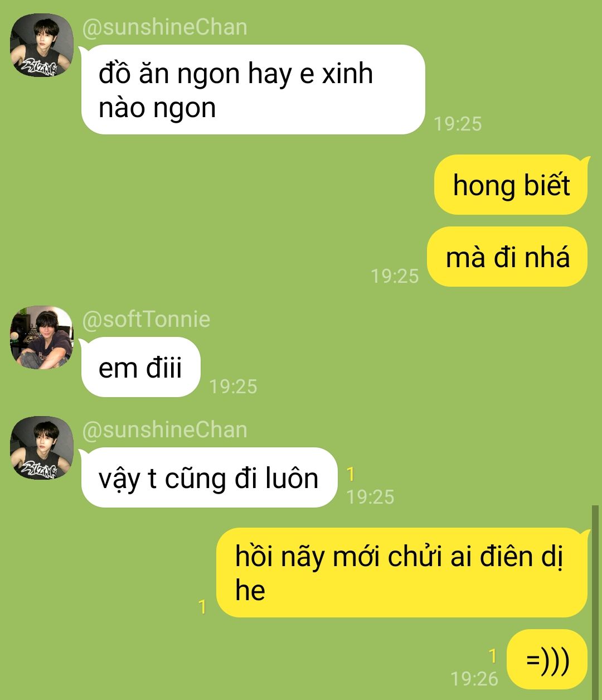Select the 'vậy t cũng đi luôn' bubble
This screenshot has height=700, width=602.
pos(209,477)
